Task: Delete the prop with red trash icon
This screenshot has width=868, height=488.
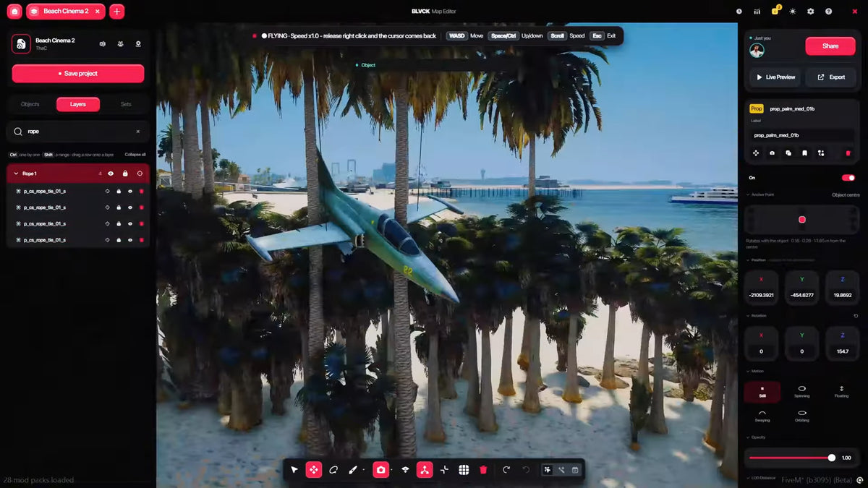Action: click(848, 153)
